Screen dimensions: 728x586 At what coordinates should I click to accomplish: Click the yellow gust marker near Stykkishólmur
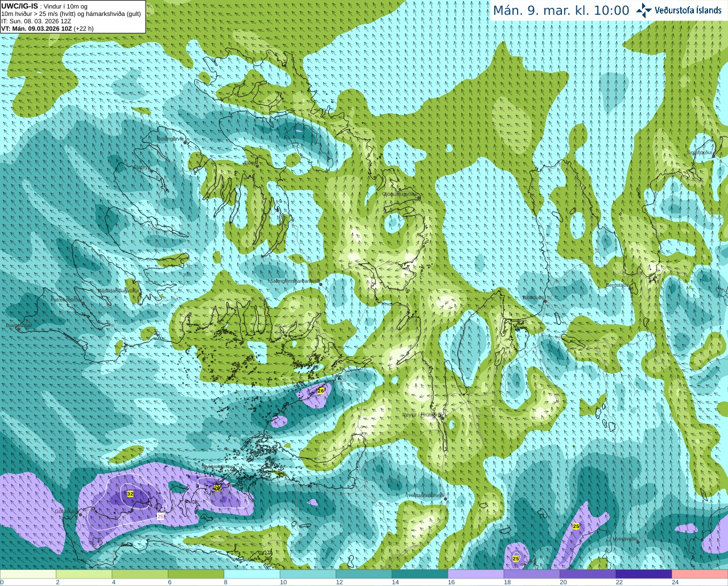(217, 488)
